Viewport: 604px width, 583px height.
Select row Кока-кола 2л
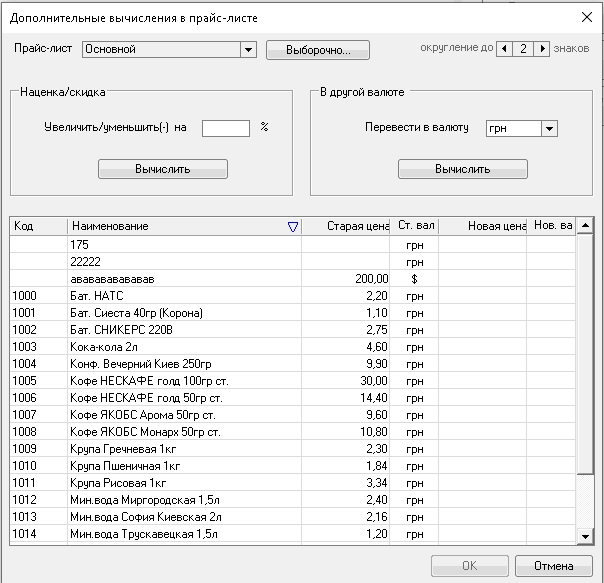tap(293, 346)
